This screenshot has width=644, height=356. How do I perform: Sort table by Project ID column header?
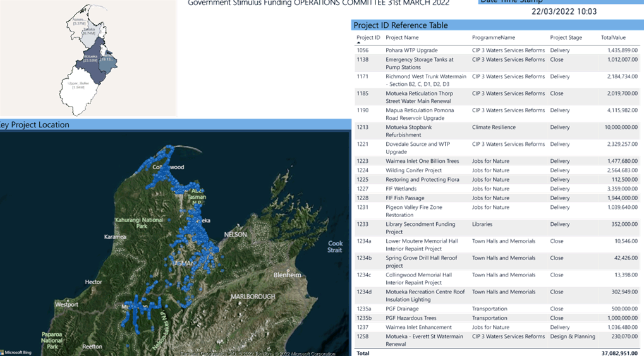click(368, 37)
